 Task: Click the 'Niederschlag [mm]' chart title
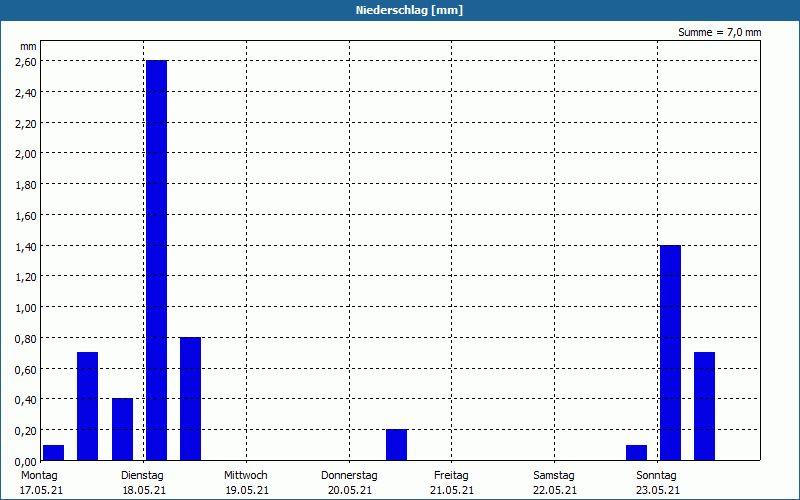(x=409, y=10)
